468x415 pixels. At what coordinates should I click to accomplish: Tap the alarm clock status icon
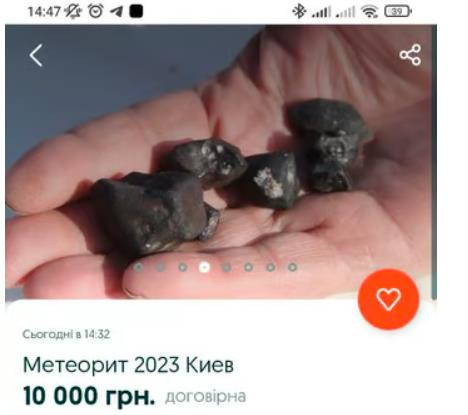pos(96,11)
